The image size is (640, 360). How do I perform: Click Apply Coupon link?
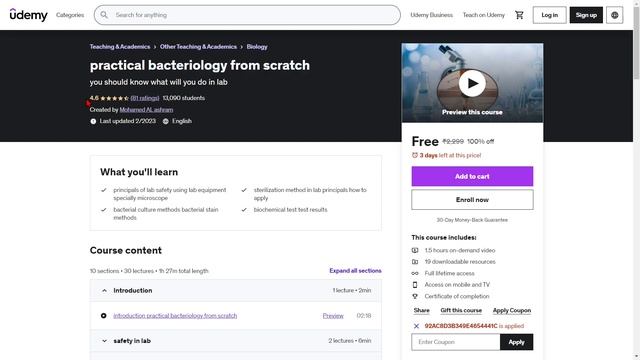512,310
